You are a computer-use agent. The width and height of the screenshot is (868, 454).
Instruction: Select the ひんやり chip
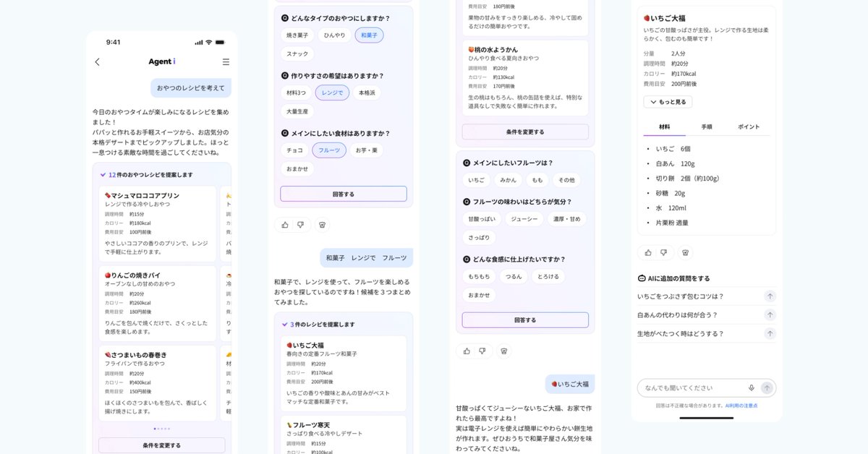pos(334,35)
